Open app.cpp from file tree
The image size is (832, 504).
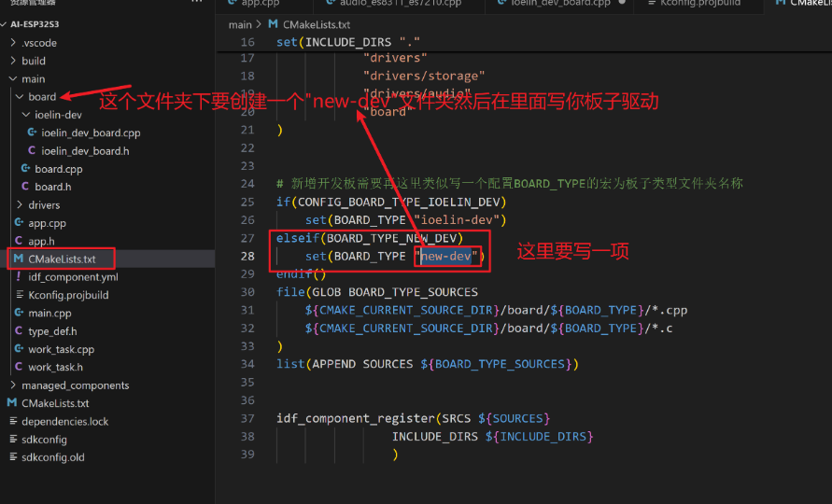coord(48,223)
